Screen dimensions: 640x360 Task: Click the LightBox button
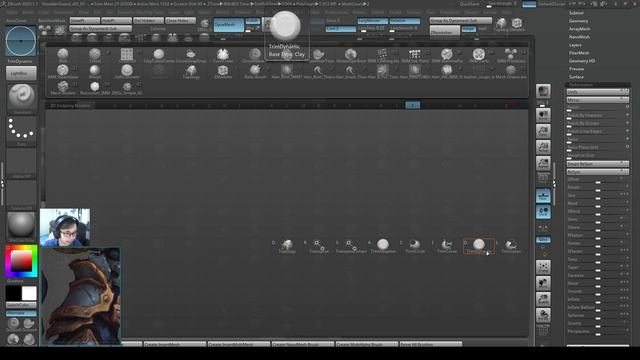[21, 73]
